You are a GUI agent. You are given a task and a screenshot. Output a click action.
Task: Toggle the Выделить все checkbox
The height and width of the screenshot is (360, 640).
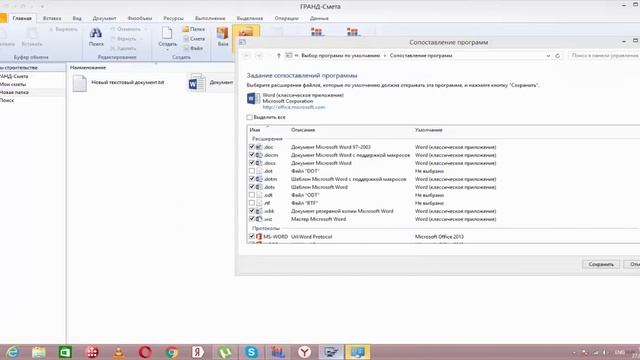pyautogui.click(x=249, y=118)
